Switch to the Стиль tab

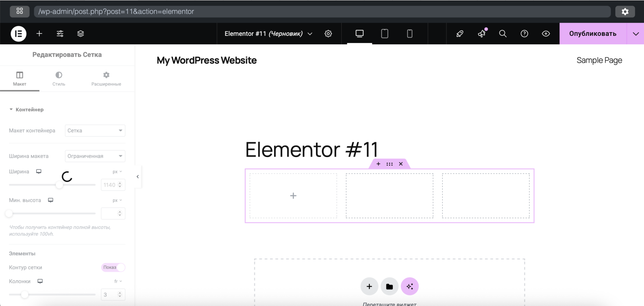[59, 79]
